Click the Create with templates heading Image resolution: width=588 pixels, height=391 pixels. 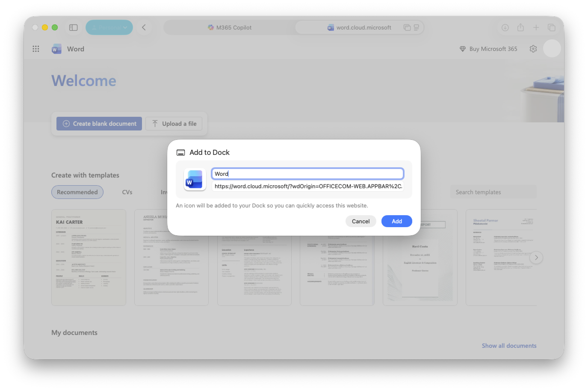[85, 175]
